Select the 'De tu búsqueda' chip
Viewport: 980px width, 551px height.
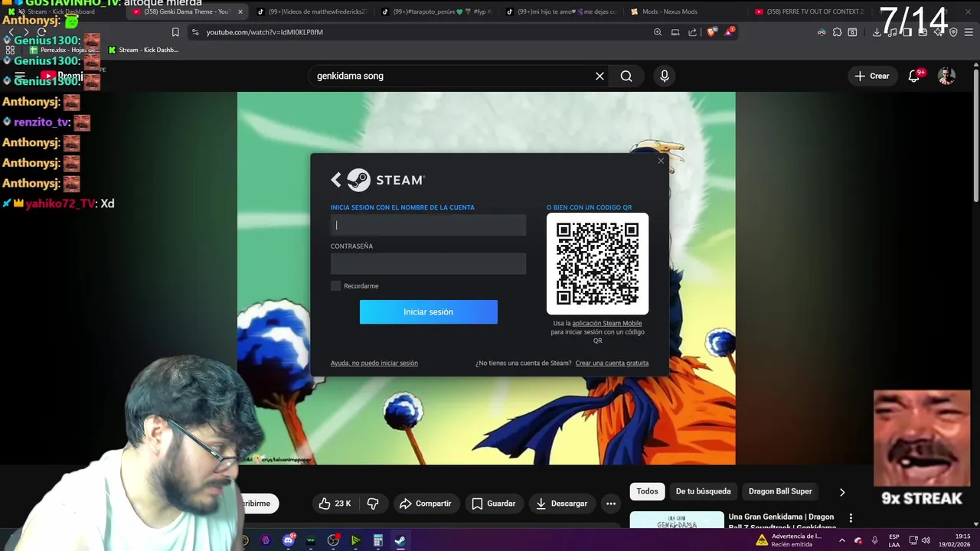(703, 491)
